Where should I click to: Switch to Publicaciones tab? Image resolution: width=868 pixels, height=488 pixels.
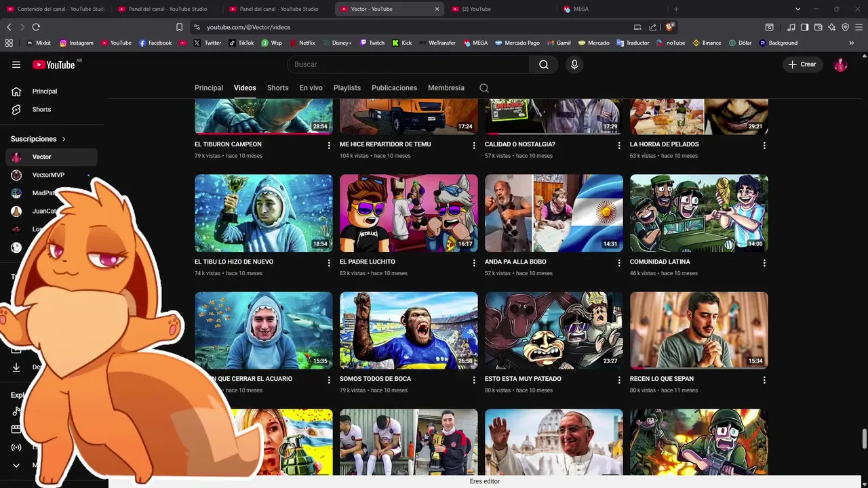coord(394,88)
